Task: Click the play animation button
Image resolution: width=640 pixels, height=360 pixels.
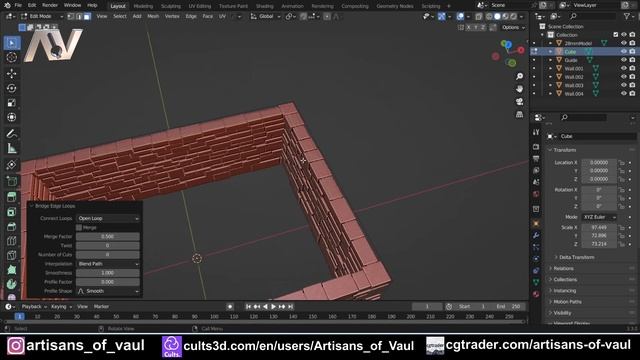Action: tap(273, 307)
